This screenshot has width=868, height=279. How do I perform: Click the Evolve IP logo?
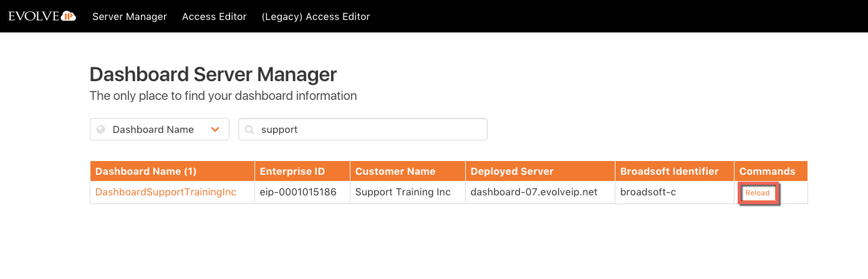(x=42, y=17)
